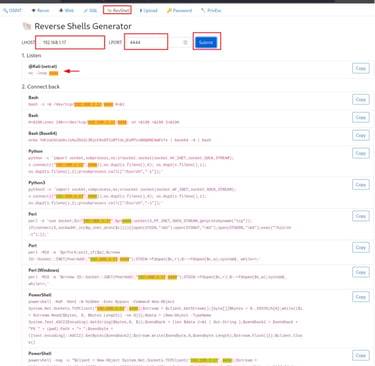Click the '@Kali (netcat)' label
Screen dimensions: 375x366
click(43, 66)
